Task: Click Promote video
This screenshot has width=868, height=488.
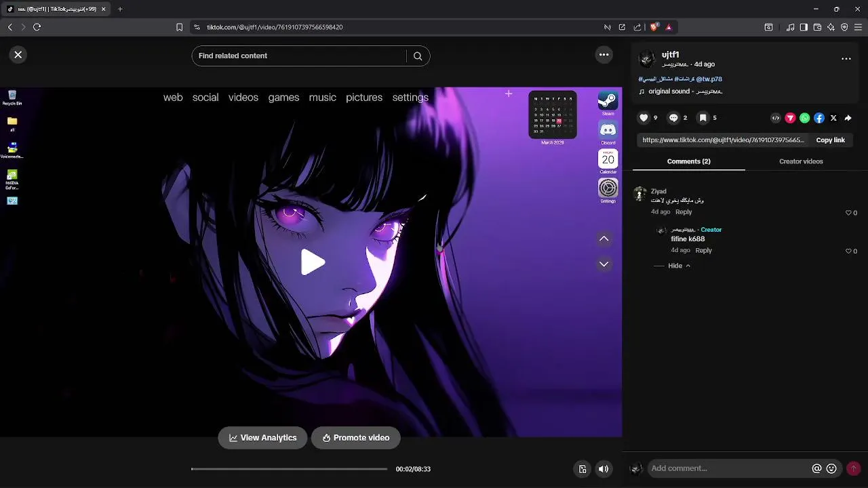Action: pyautogui.click(x=355, y=438)
